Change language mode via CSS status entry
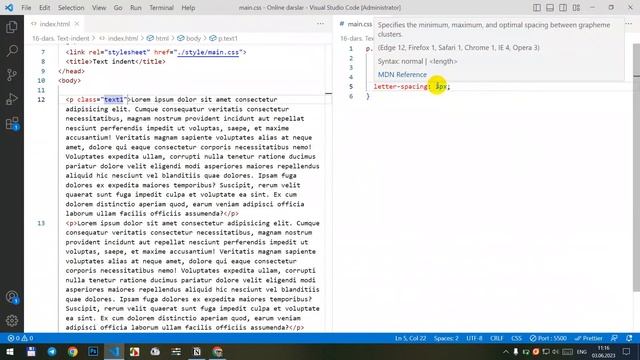This screenshot has width=640, height=360. 516,338
